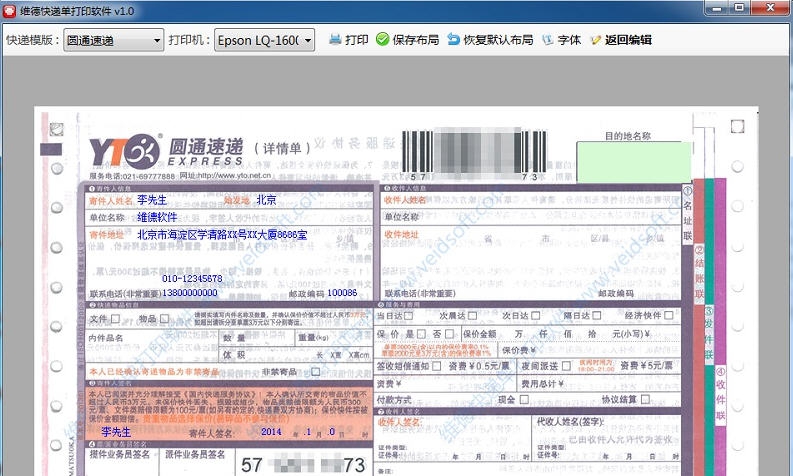
Task: Select mobile number 13800000000
Action: [x=190, y=293]
